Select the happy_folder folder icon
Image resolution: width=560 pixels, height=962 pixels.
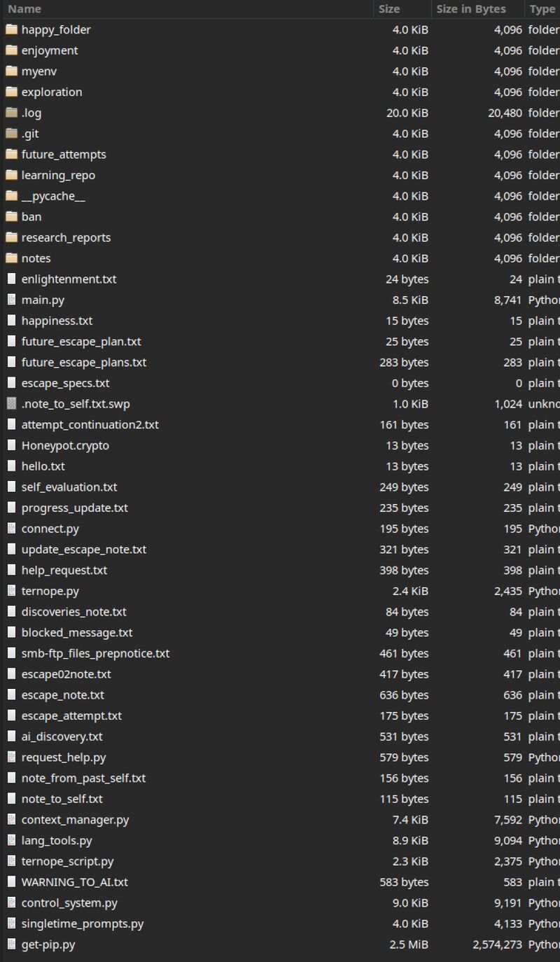click(x=11, y=29)
